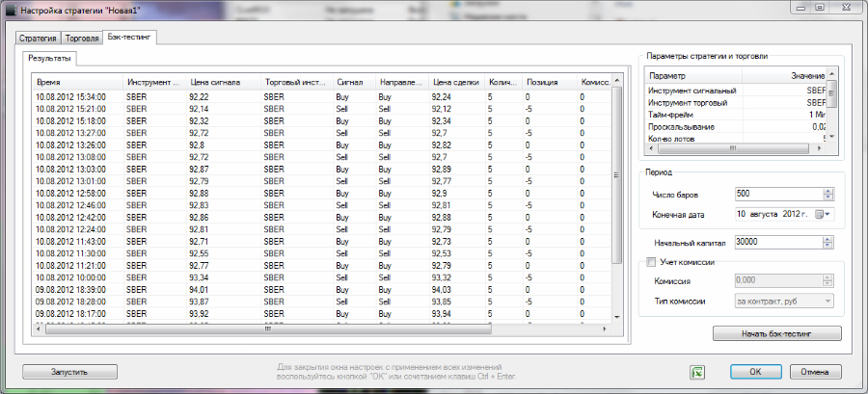Maximize the strategy settings window
This screenshot has height=394, width=868.
tap(820, 7)
